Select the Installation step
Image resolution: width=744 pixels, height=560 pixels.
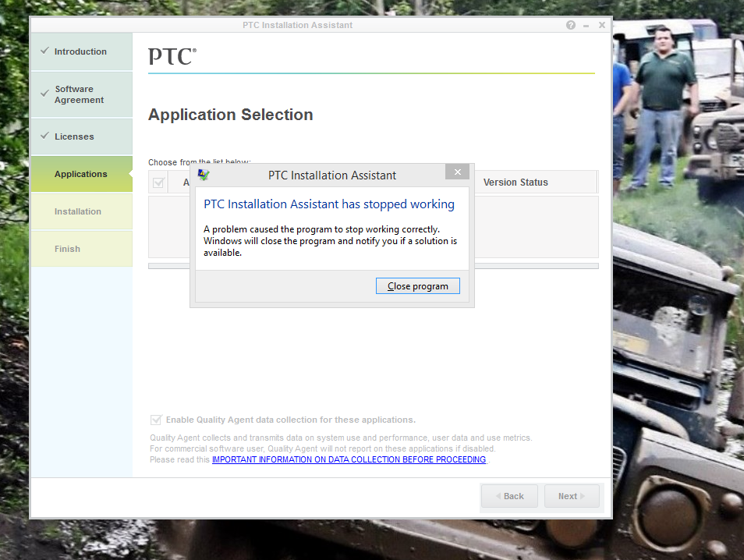pos(82,211)
